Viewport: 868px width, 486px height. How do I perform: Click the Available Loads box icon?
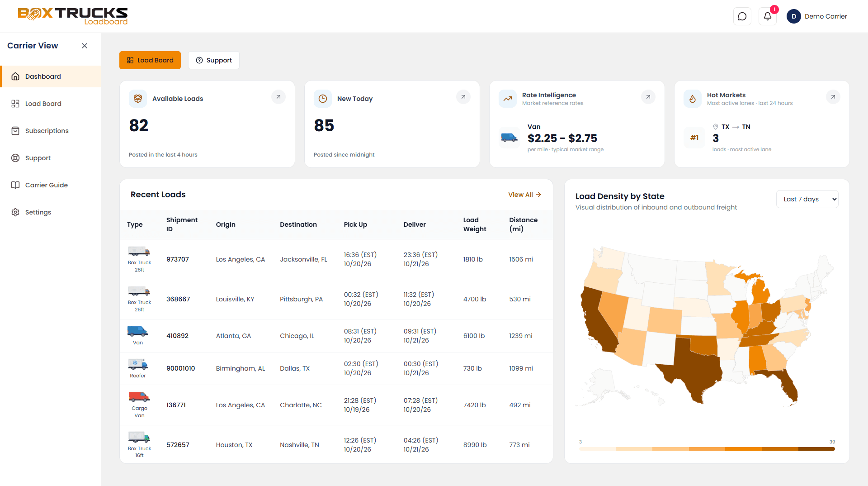click(138, 99)
